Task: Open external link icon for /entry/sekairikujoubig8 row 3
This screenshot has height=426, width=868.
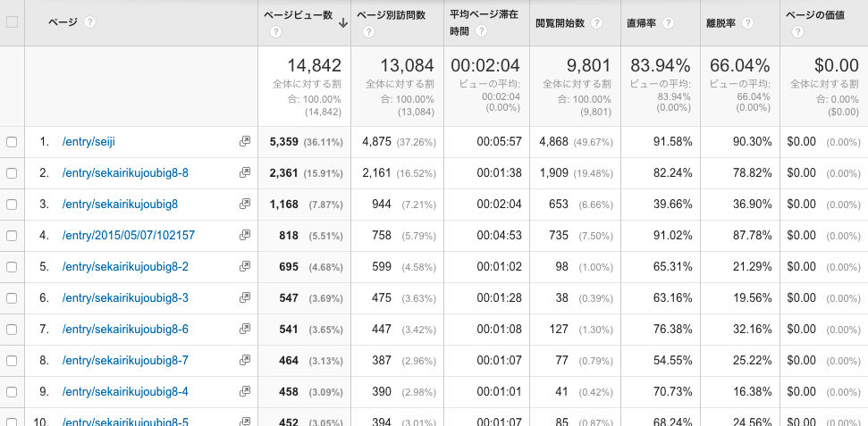Action: (x=245, y=205)
